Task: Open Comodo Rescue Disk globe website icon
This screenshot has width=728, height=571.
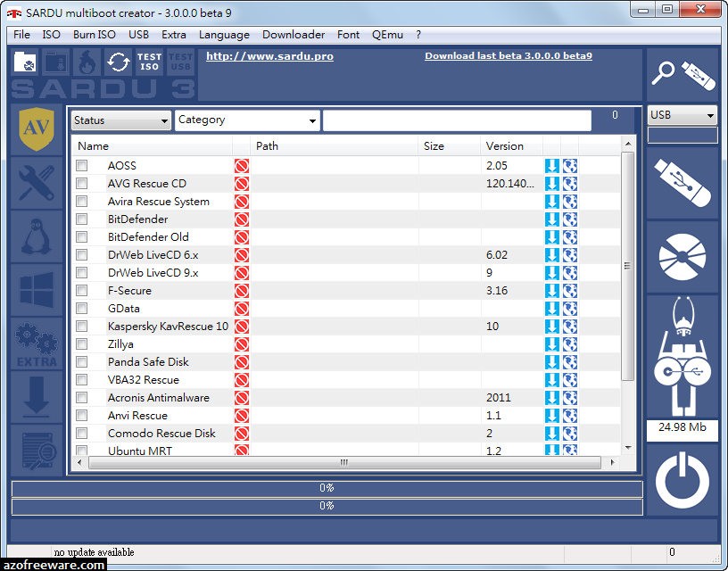Action: 570,433
